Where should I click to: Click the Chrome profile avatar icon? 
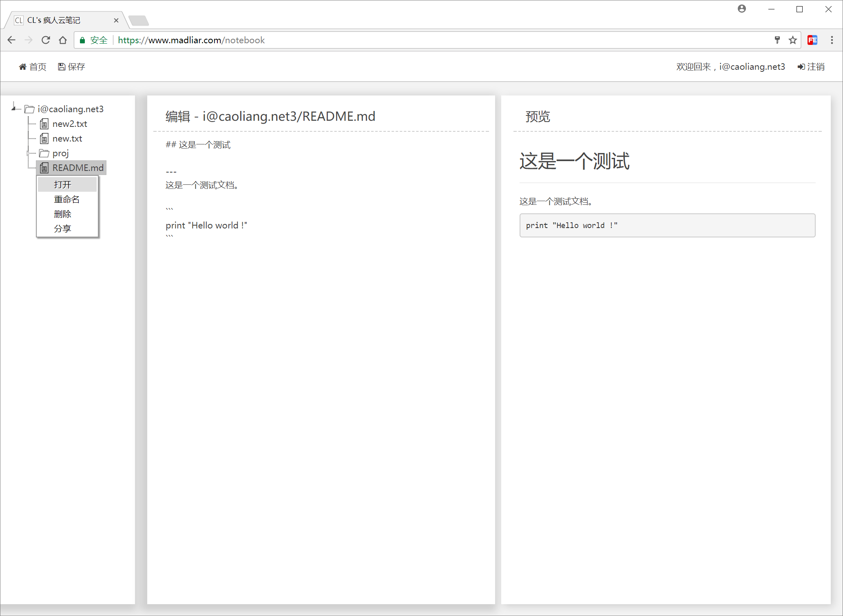coord(742,9)
